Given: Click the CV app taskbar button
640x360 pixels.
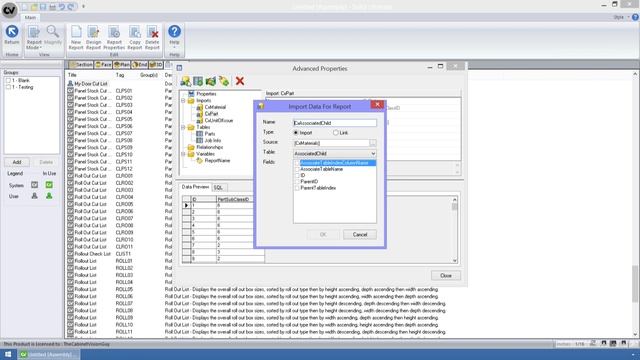Looking at the screenshot, I should coord(49,354).
